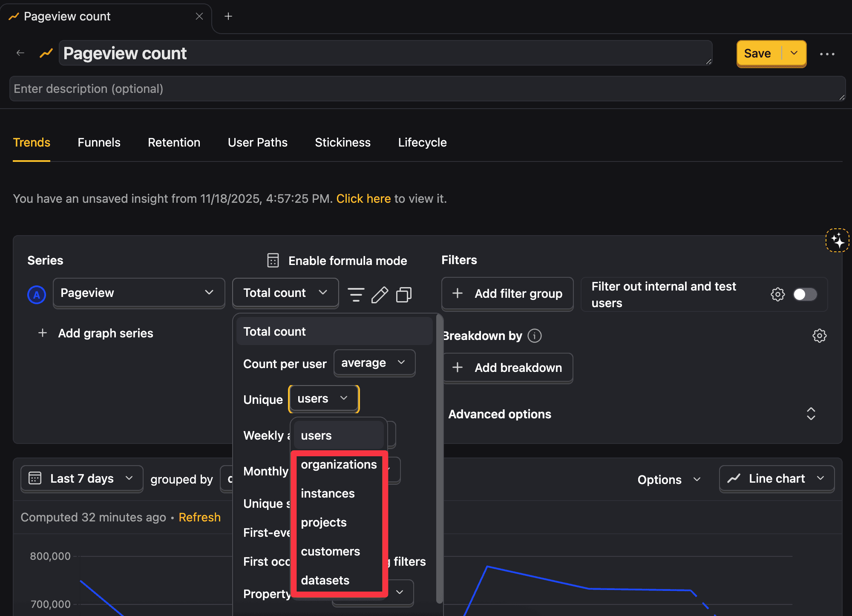The width and height of the screenshot is (852, 616).
Task: Duplicate the series using the copy icon
Action: tap(403, 294)
